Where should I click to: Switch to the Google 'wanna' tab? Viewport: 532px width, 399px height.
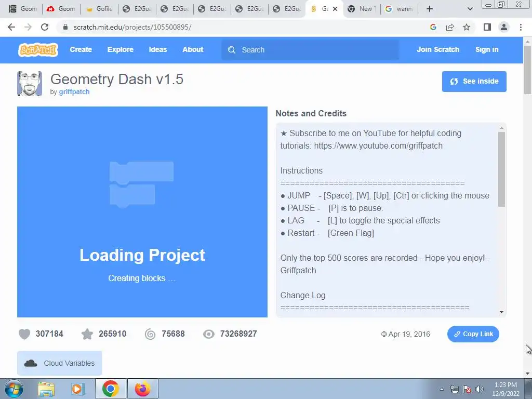click(400, 9)
